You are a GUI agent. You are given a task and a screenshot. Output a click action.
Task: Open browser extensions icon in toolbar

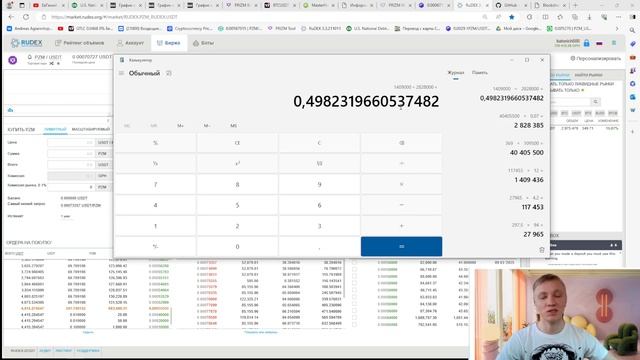[x=529, y=17]
